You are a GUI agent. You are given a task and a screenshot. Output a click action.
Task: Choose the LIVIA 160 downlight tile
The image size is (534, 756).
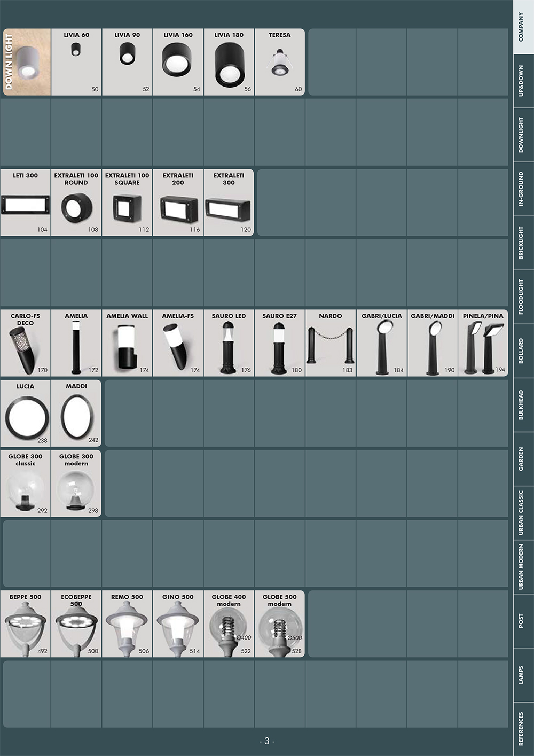178,62
